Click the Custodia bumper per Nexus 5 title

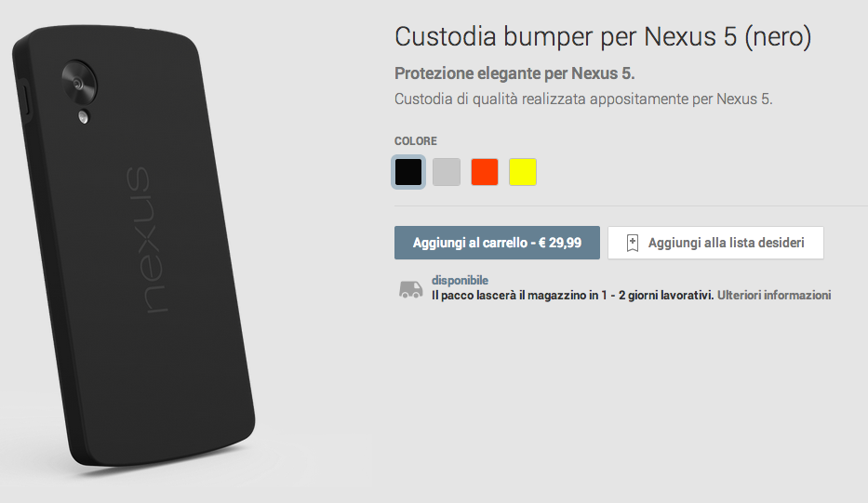pyautogui.click(x=603, y=37)
